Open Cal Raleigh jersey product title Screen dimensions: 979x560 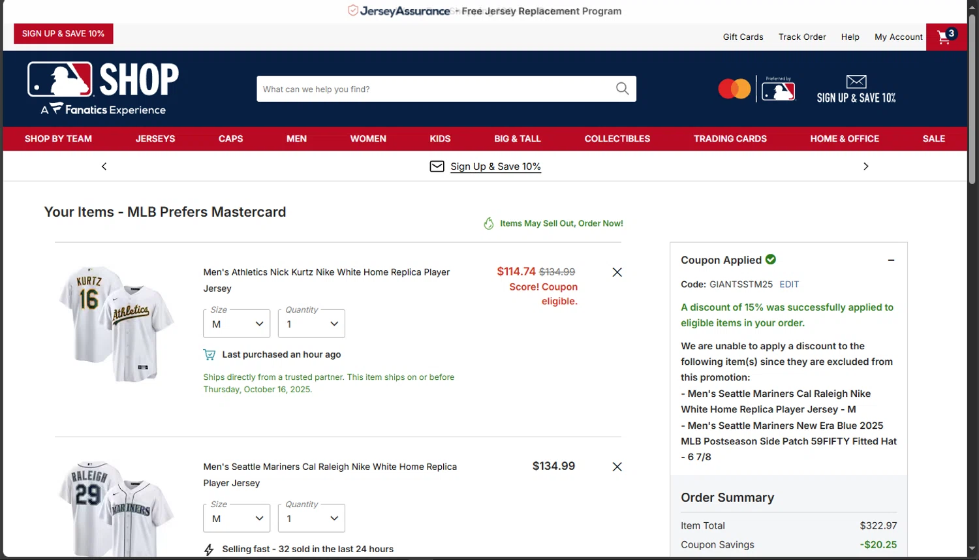(330, 474)
